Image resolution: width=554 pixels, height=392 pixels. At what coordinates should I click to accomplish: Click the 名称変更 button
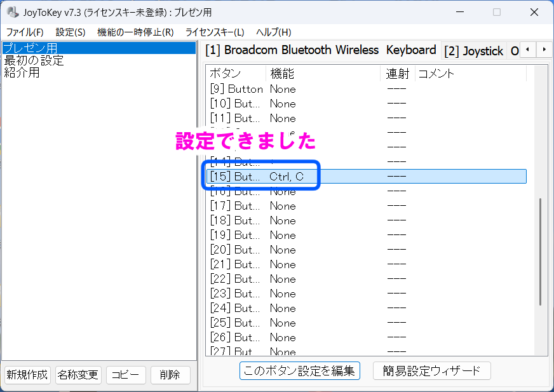tap(78, 375)
